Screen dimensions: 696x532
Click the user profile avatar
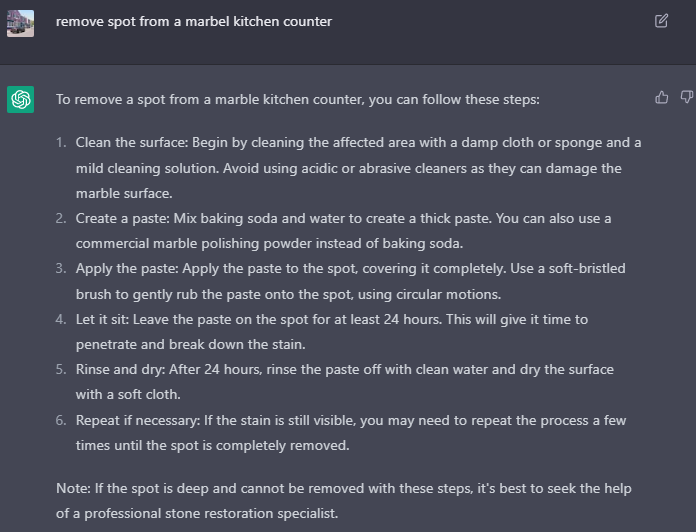pyautogui.click(x=20, y=24)
